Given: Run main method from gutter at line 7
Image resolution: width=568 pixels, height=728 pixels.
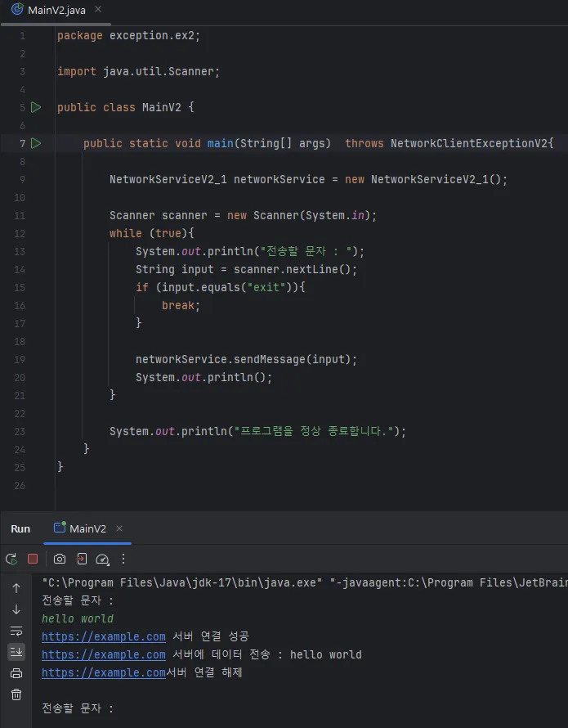Looking at the screenshot, I should click(x=36, y=143).
